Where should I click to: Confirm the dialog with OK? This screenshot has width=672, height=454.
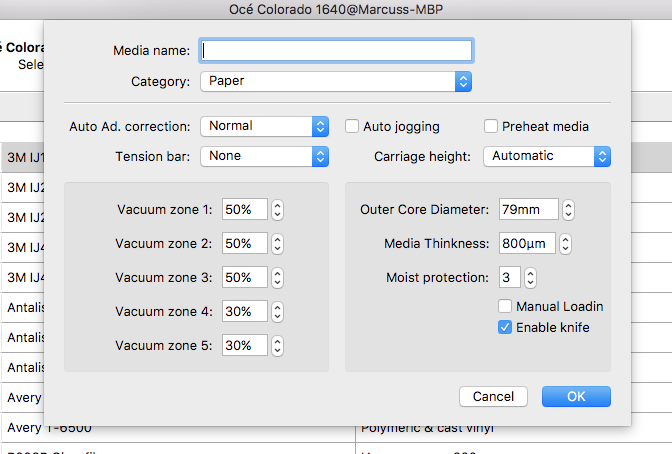(576, 397)
